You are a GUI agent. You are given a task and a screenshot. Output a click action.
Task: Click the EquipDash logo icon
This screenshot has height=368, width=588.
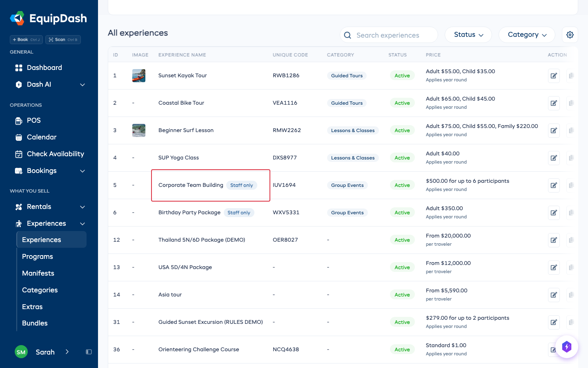(x=17, y=18)
